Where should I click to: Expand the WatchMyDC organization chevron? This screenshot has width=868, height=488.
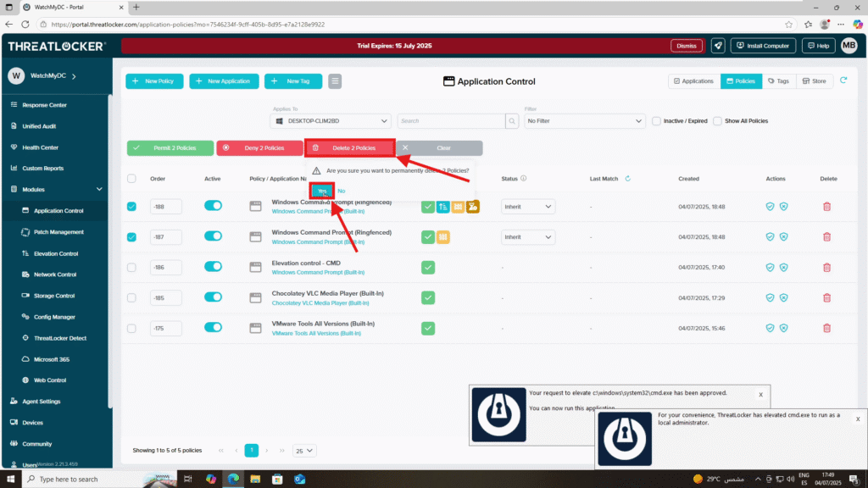pyautogui.click(x=74, y=76)
